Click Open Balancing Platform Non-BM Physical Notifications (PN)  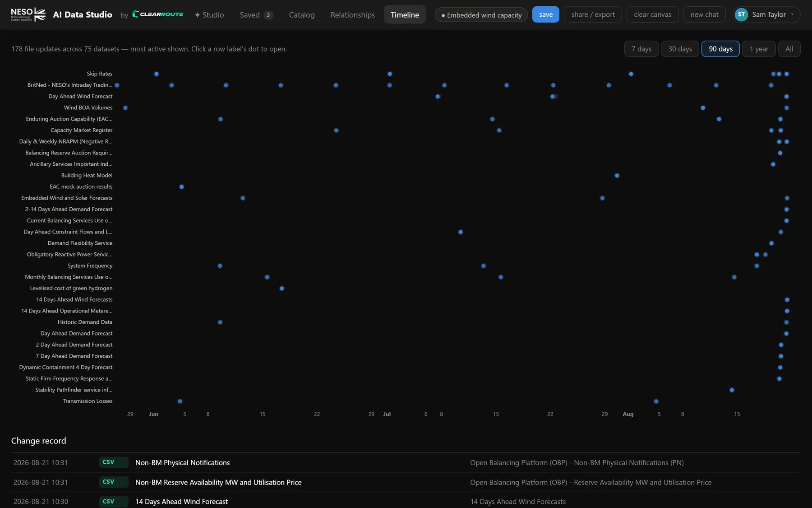point(577,462)
